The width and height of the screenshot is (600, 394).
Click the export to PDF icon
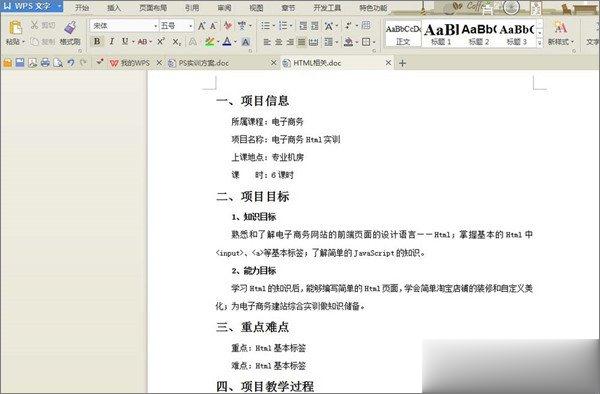point(33,63)
